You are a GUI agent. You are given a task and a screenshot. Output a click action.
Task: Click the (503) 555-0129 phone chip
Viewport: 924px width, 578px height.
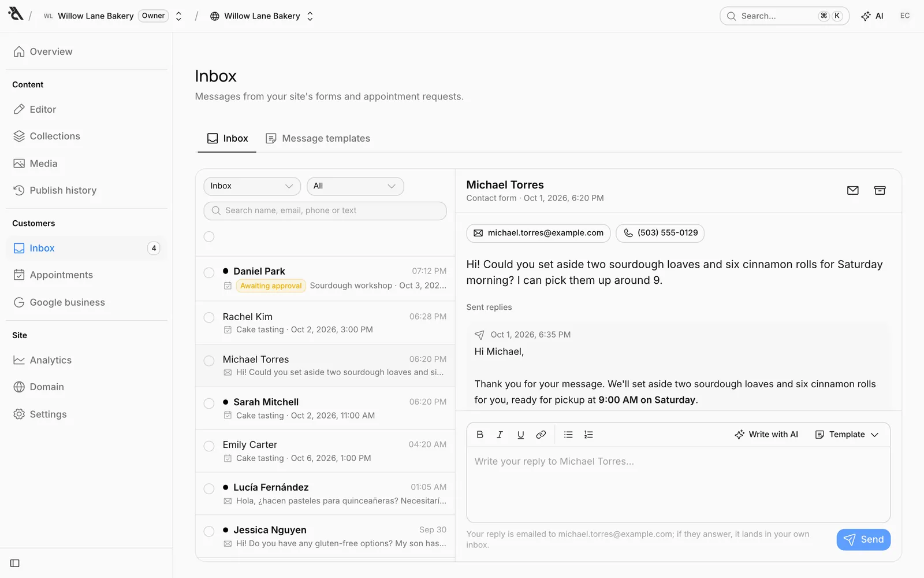(x=660, y=233)
